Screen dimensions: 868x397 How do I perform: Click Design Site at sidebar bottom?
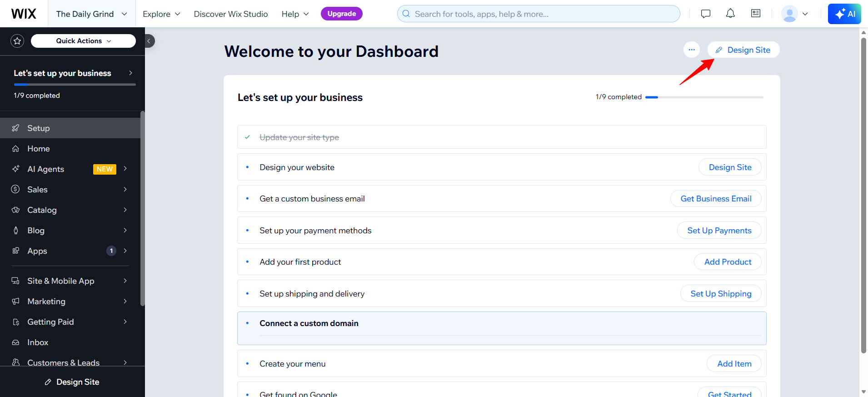pyautogui.click(x=72, y=382)
